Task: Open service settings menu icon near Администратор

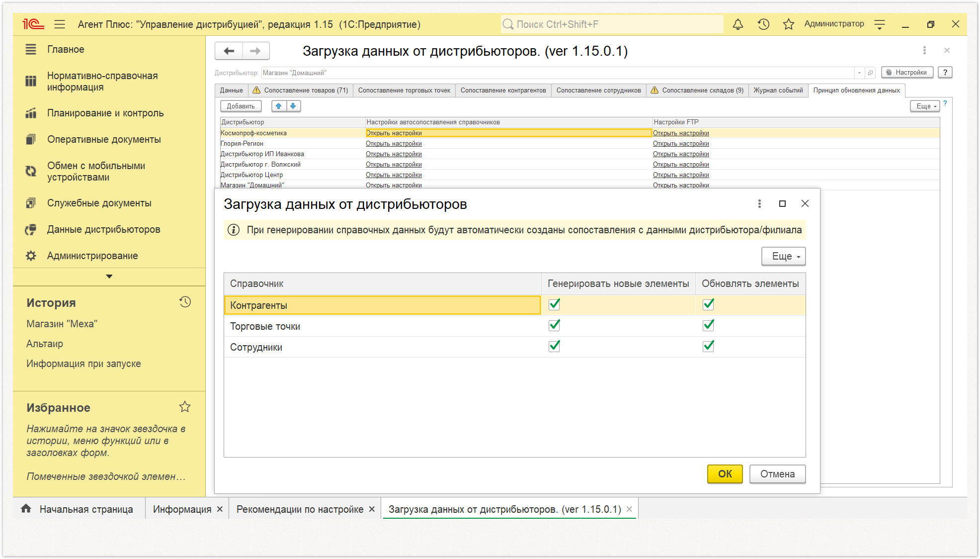Action: [880, 24]
